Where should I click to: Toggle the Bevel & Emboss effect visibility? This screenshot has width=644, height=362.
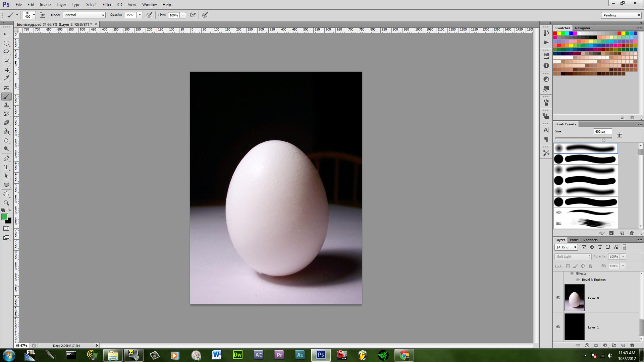coord(578,280)
